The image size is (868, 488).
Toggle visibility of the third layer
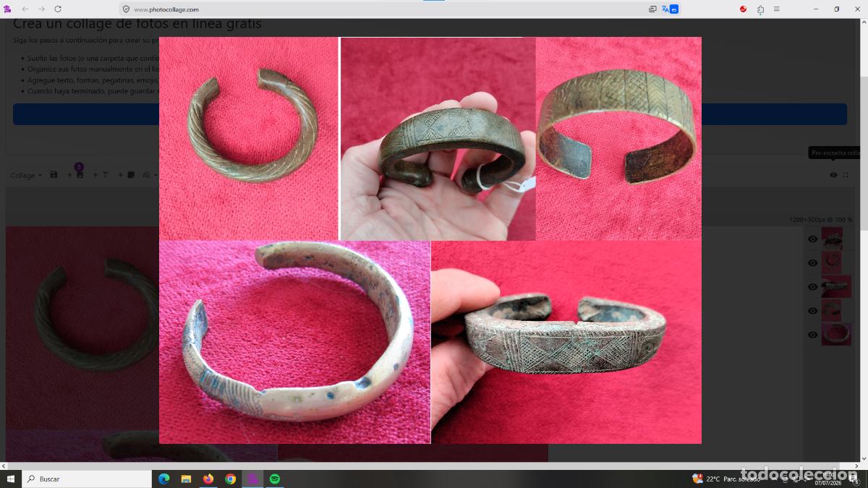pyautogui.click(x=812, y=287)
